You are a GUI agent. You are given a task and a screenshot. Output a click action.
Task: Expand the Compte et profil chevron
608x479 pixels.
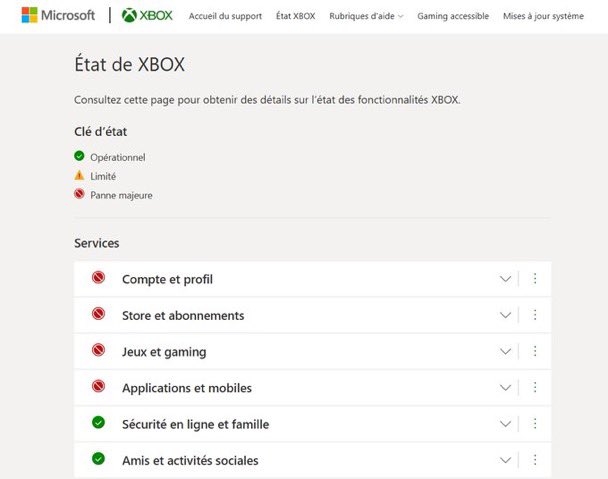pyautogui.click(x=505, y=279)
